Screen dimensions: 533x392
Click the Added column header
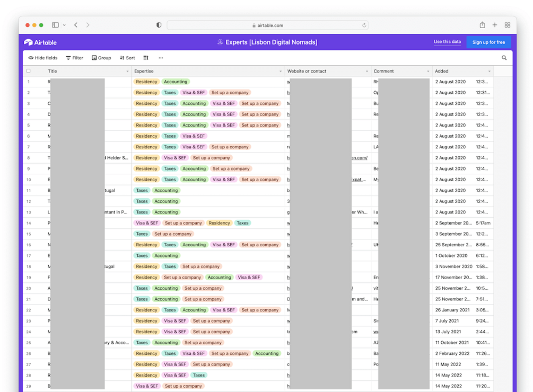point(462,72)
